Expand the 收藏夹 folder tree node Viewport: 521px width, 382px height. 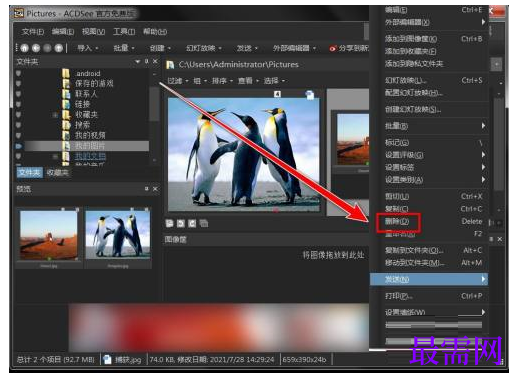[x=55, y=114]
